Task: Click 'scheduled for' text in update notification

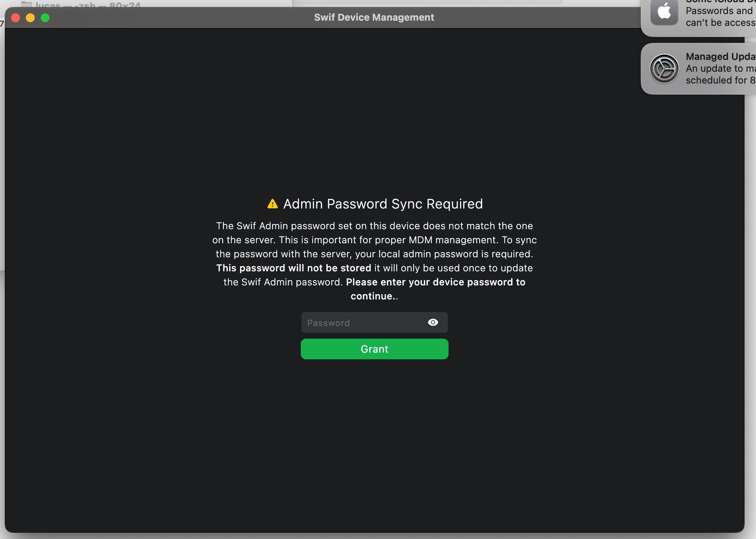Action: [x=716, y=80]
